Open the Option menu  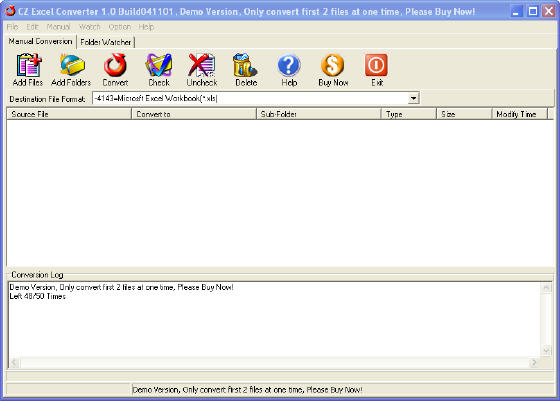[120, 27]
